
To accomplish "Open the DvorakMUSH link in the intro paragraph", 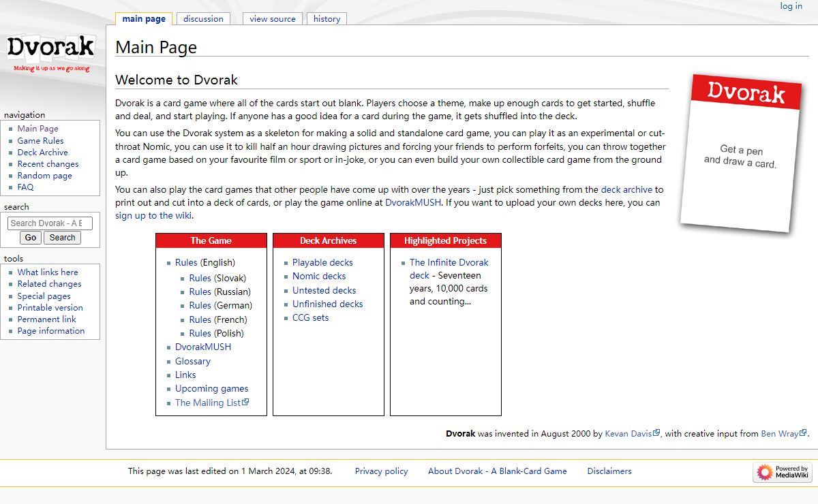I will [414, 203].
